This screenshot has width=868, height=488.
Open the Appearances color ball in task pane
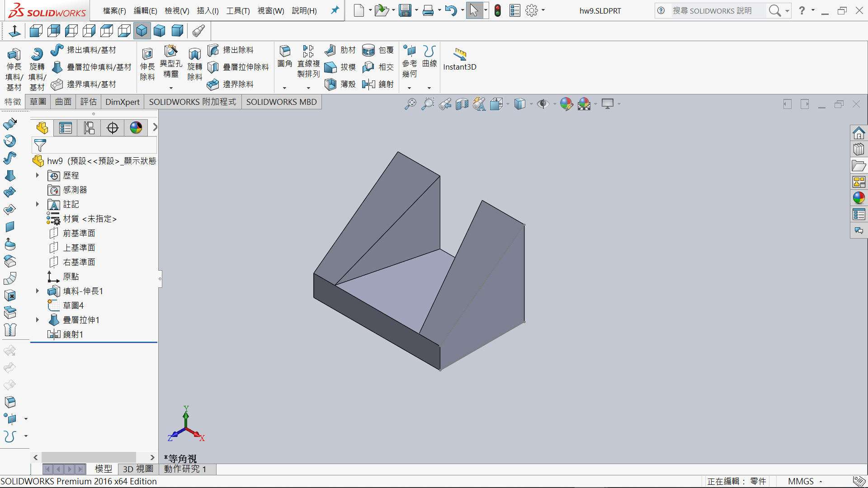coord(859,198)
